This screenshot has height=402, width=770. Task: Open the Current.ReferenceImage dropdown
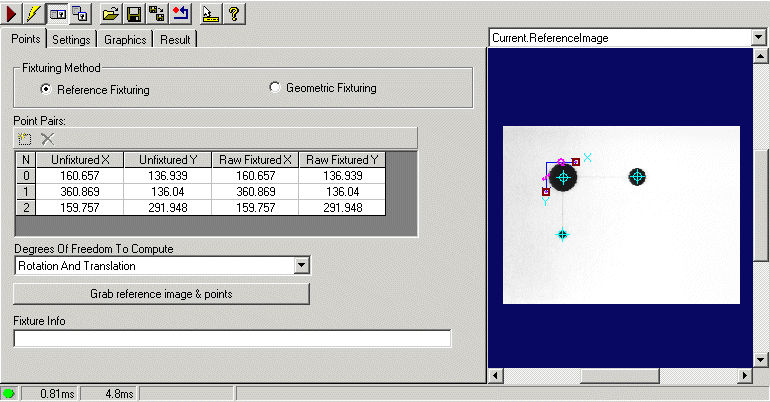coord(757,37)
